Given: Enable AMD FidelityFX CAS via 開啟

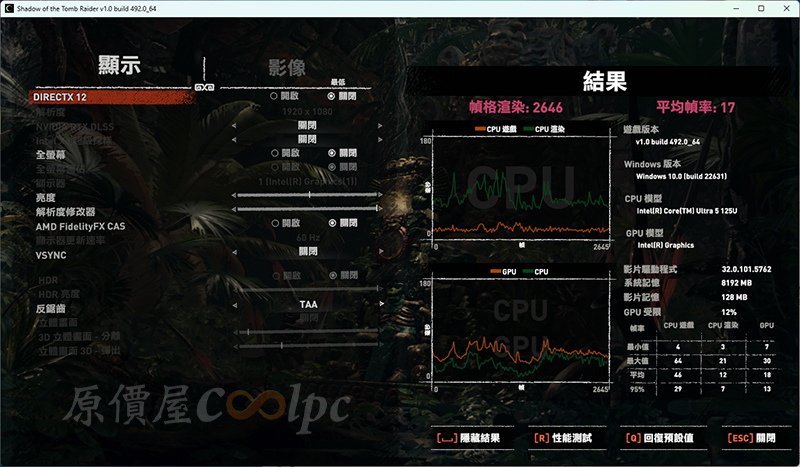Looking at the screenshot, I should [286, 223].
